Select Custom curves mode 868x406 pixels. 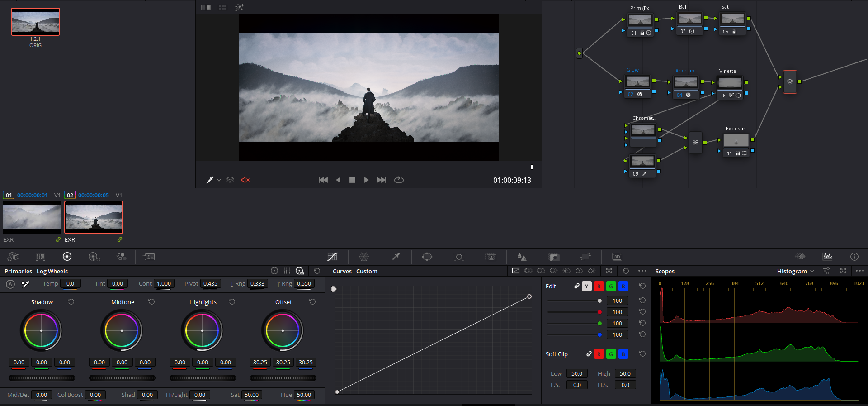click(x=516, y=271)
